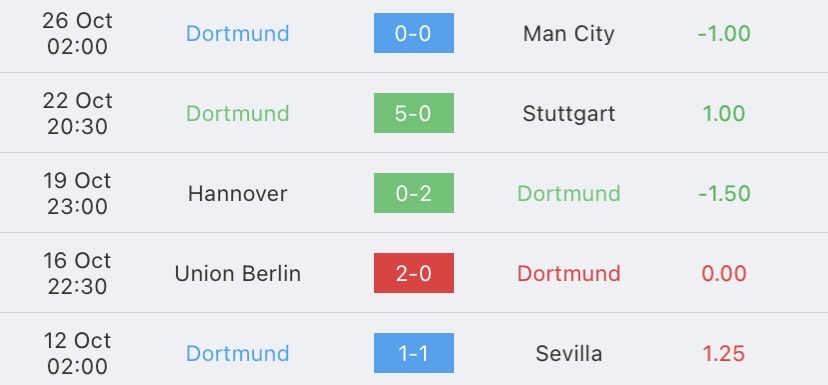Image resolution: width=828 pixels, height=385 pixels.
Task: Open the green 5-0 score badge
Action: [413, 113]
